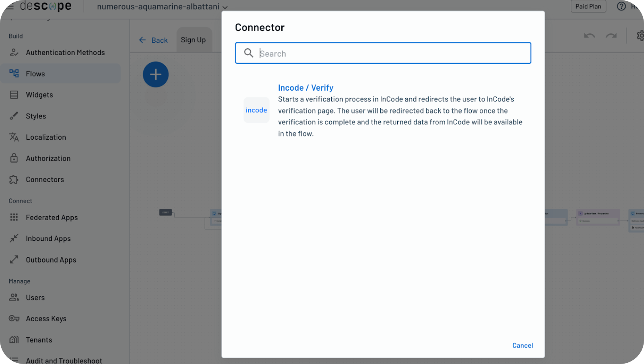Open the Incode / Verify connector link
644x364 pixels.
305,88
